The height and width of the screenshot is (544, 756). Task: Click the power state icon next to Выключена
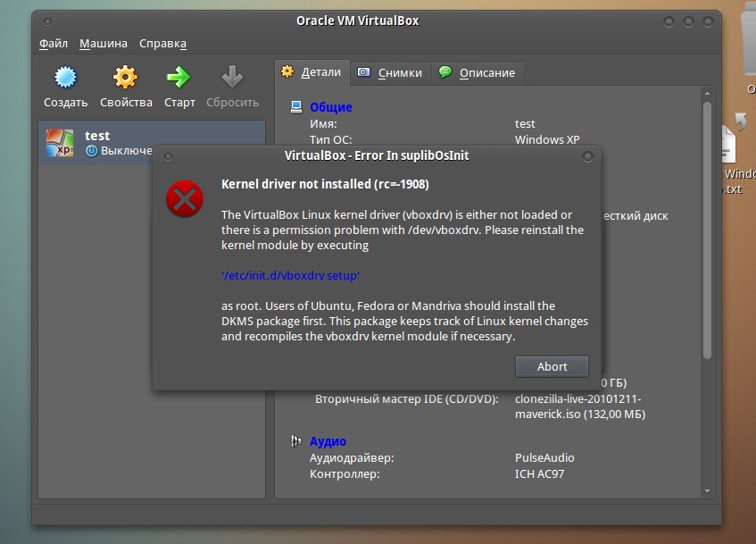92,151
